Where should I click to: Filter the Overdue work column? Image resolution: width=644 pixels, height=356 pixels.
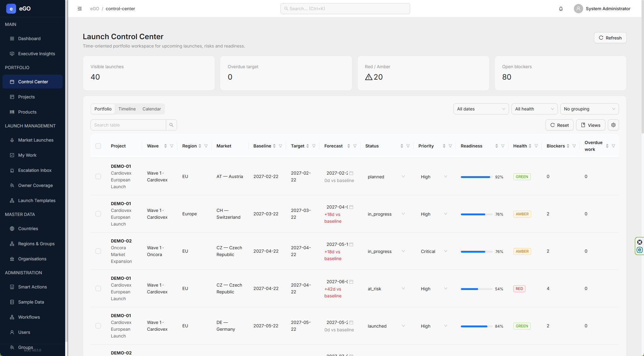click(613, 146)
